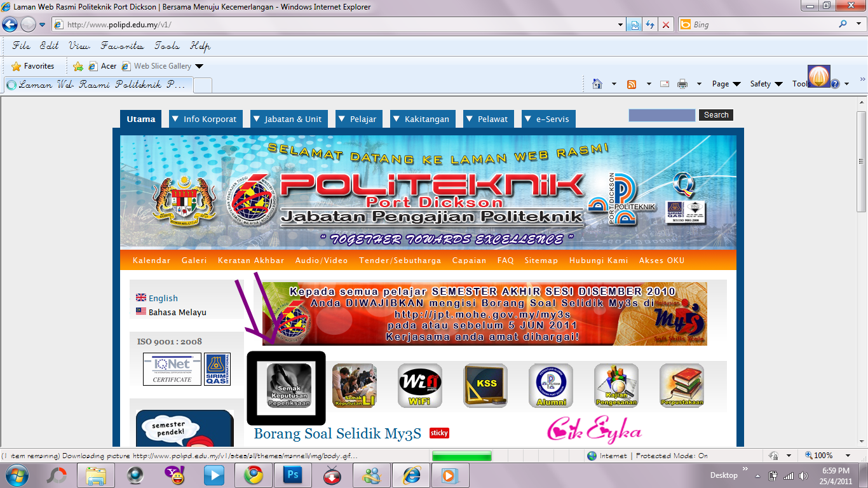The image size is (868, 488).
Task: Click the volume tray icon
Action: coord(803,475)
